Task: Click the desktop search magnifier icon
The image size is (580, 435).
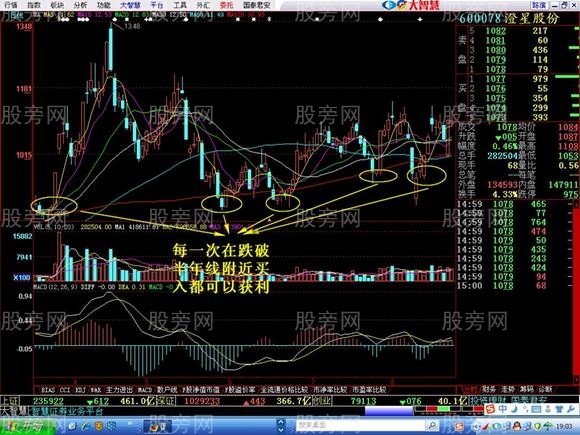Action: point(432,425)
